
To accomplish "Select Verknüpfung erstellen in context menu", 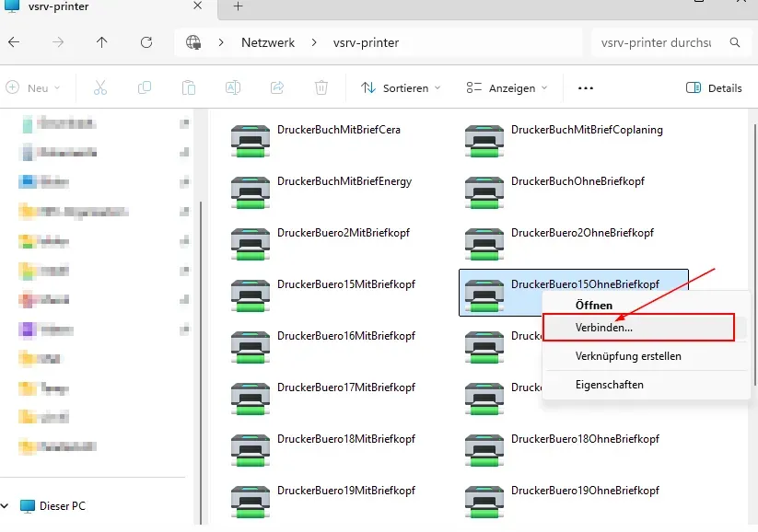I will (628, 356).
